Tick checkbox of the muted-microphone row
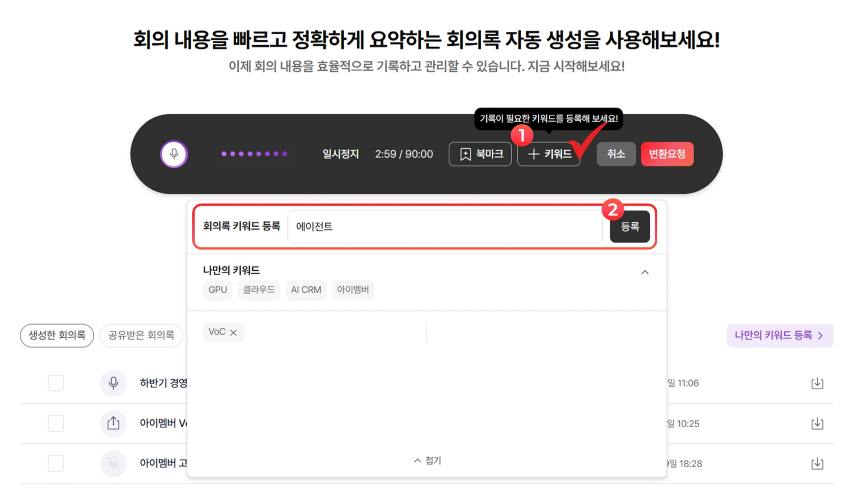Image resolution: width=849 pixels, height=504 pixels. pyautogui.click(x=56, y=463)
